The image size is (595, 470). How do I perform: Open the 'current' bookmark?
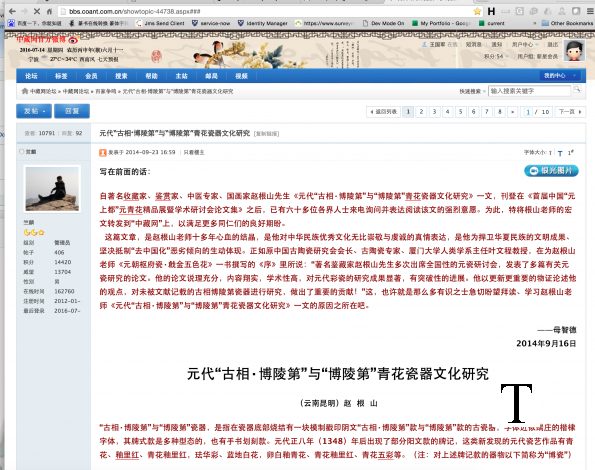point(492,24)
